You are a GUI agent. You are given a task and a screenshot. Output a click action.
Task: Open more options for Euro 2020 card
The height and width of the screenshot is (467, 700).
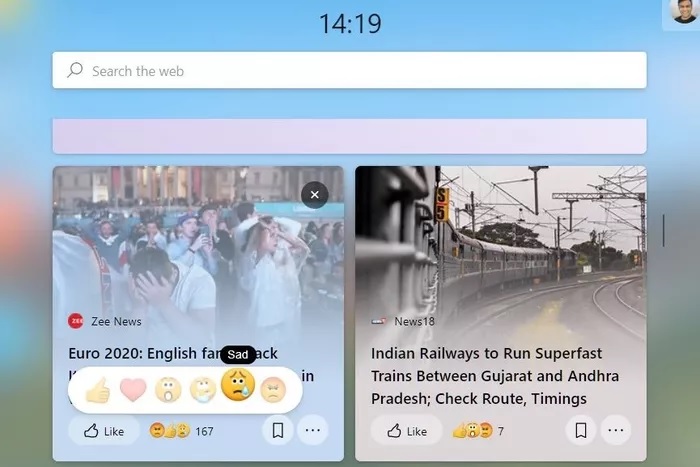313,431
